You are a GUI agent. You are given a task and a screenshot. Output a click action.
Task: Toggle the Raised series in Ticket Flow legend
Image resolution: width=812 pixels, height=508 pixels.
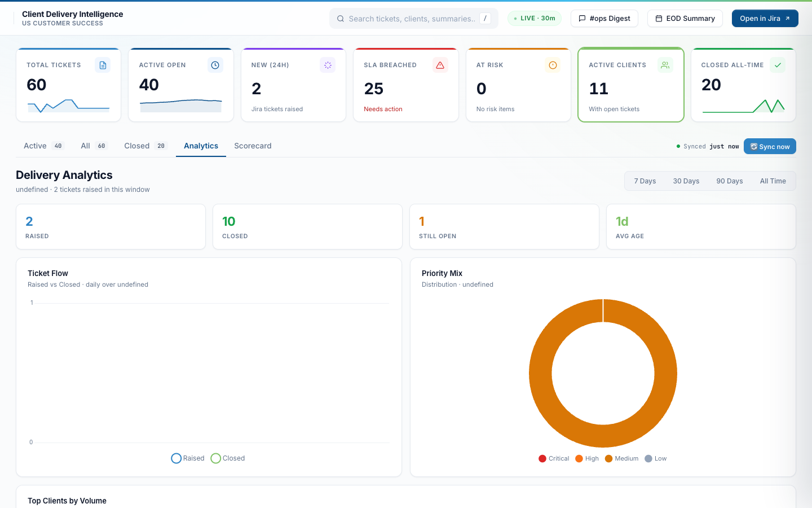[x=188, y=458]
